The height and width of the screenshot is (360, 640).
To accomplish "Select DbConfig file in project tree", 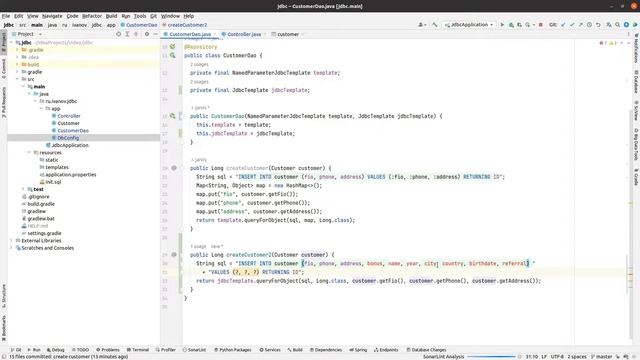I will point(68,138).
